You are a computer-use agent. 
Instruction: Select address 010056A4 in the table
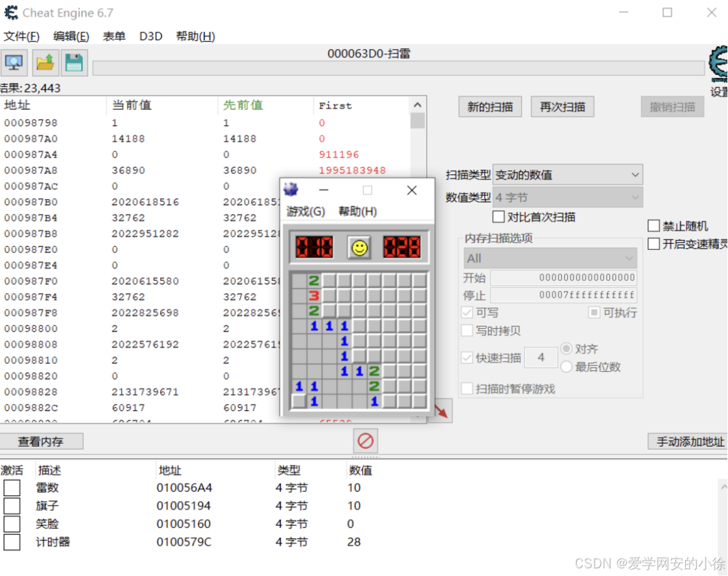pos(184,488)
